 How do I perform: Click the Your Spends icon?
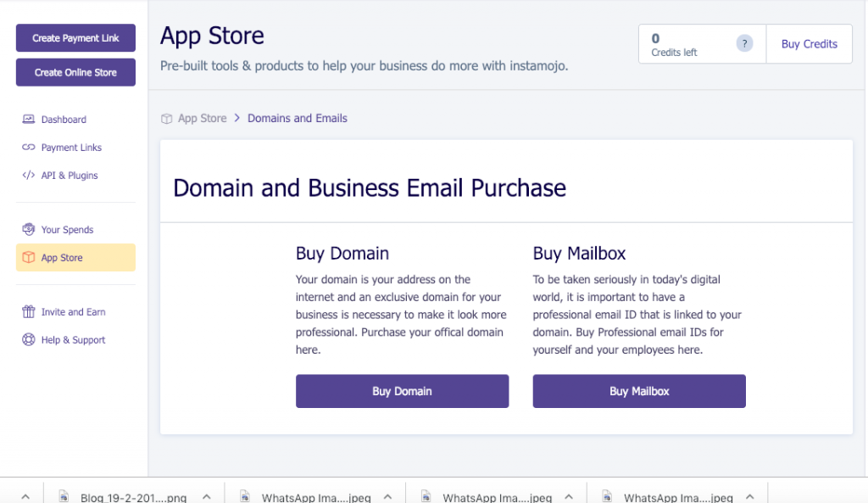click(x=29, y=230)
